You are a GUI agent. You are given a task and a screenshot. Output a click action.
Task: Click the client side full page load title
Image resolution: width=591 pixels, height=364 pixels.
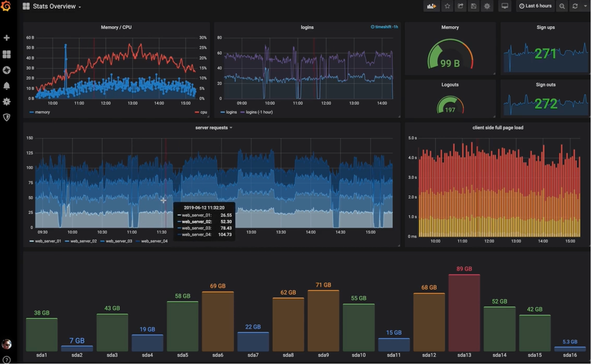[497, 128]
